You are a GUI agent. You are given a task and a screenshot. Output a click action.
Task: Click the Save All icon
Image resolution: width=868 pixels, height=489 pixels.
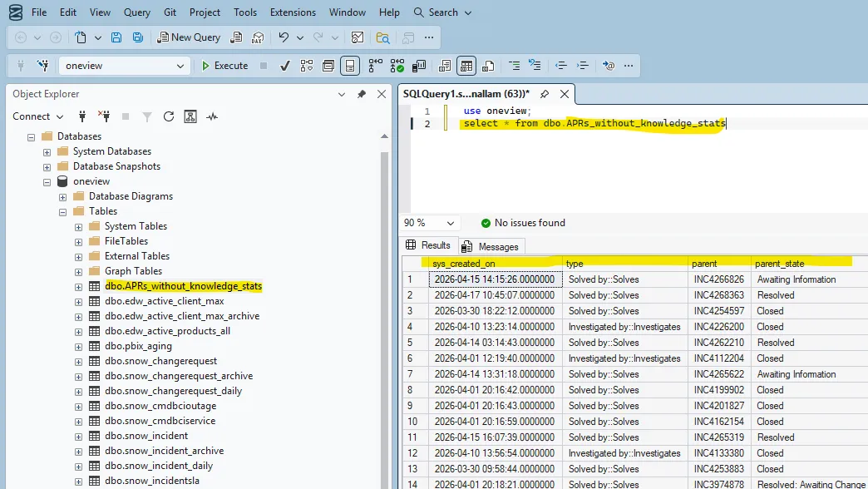point(138,37)
